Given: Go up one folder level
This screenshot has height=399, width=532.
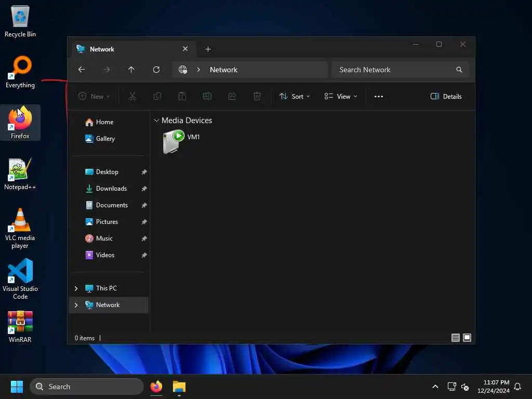Looking at the screenshot, I should (x=131, y=70).
